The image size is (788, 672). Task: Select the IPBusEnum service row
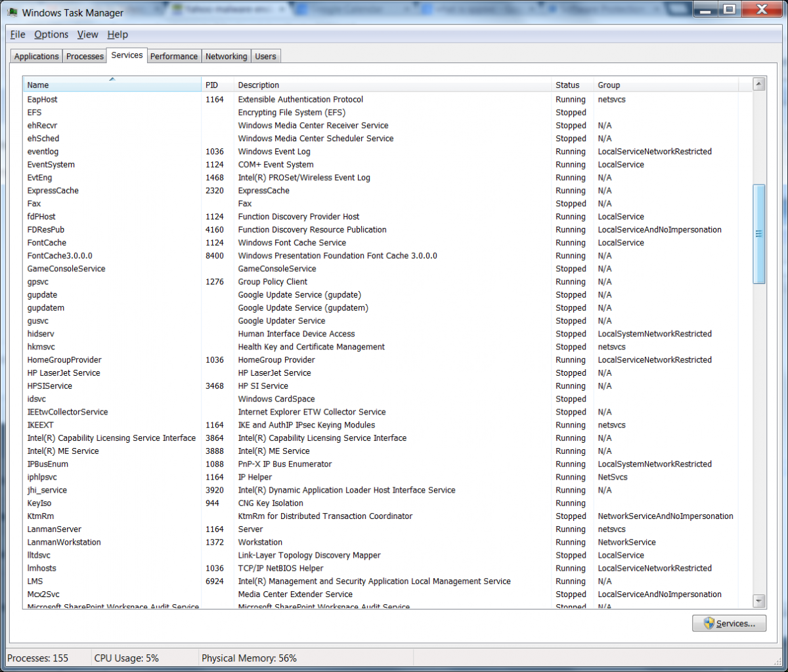click(387, 464)
